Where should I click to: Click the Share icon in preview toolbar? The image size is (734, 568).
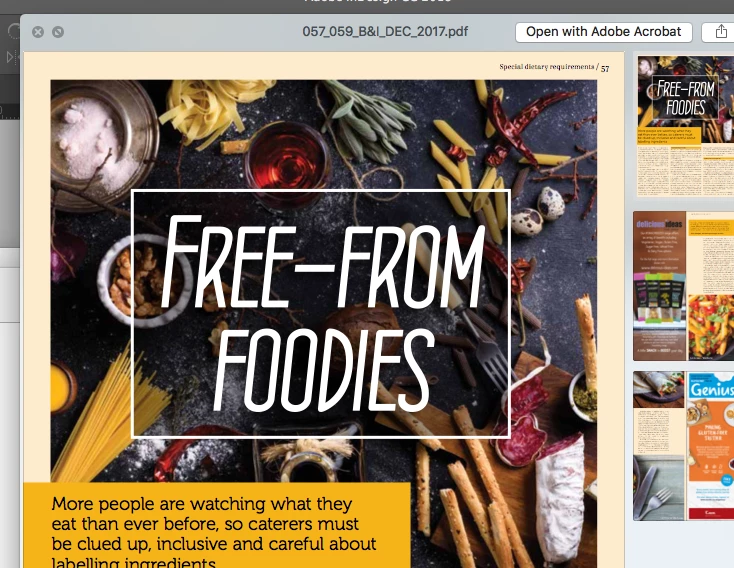(x=720, y=32)
